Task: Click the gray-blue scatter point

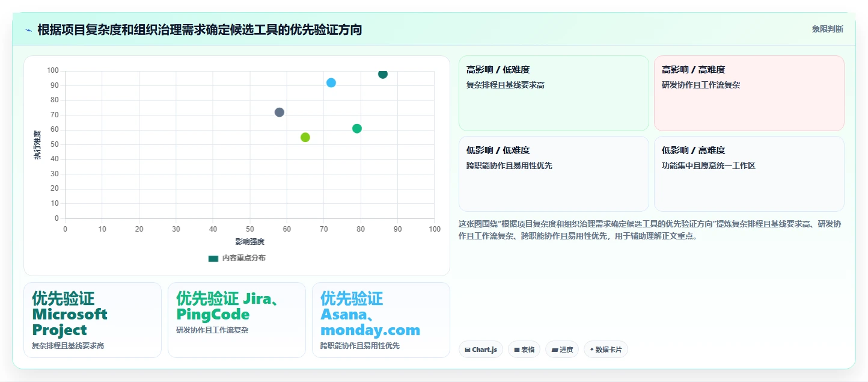Action: [x=280, y=112]
